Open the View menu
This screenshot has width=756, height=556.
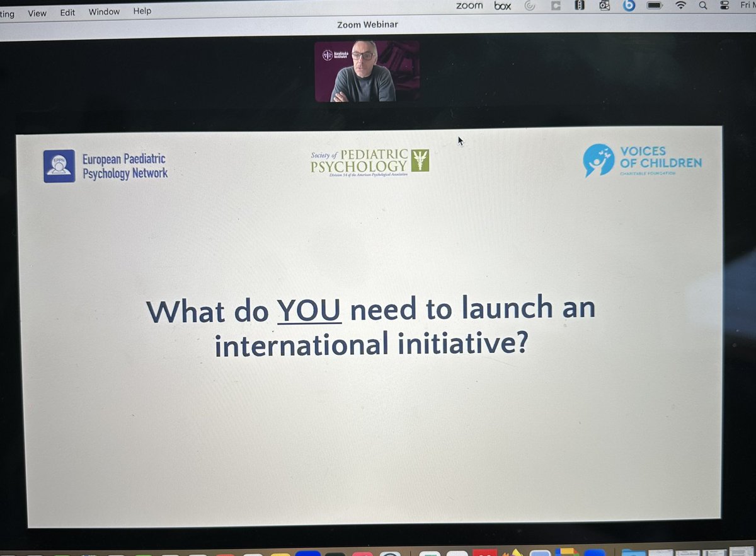[37, 13]
